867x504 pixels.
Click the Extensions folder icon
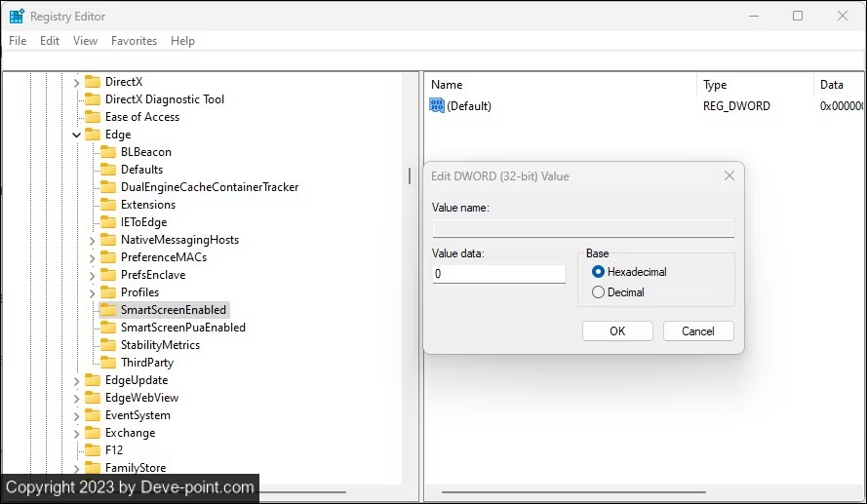(108, 205)
